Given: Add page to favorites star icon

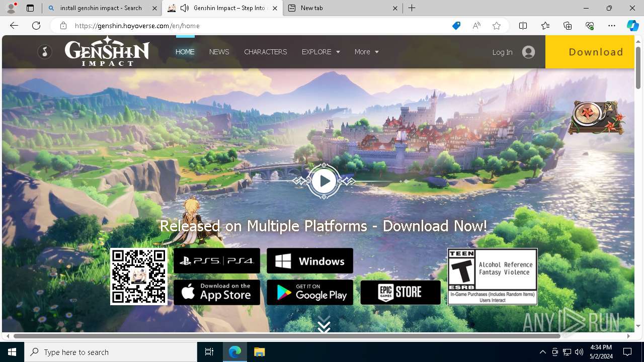Looking at the screenshot, I should 497,26.
